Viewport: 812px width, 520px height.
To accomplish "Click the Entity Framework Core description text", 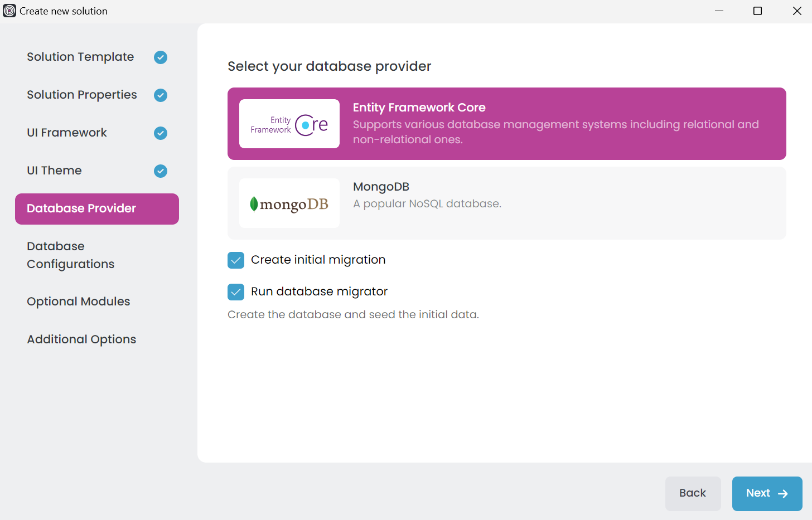I will tap(556, 132).
